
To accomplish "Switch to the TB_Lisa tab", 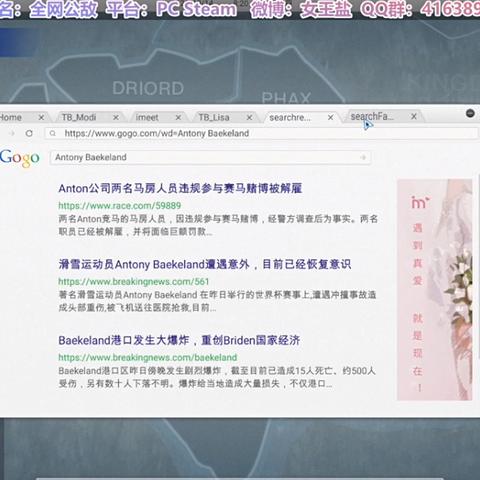I will (x=214, y=117).
